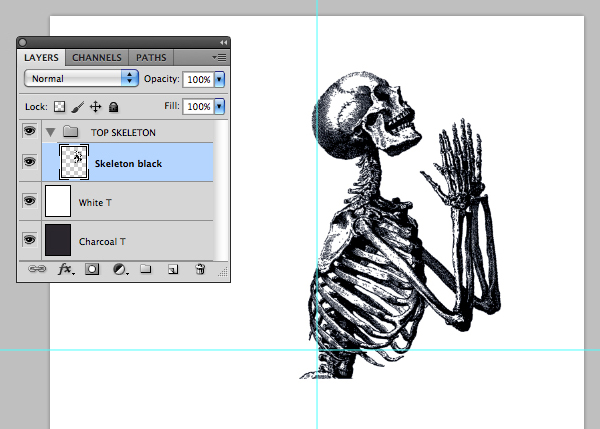The image size is (600, 429).
Task: Switch to the Layers tab
Action: [x=41, y=58]
